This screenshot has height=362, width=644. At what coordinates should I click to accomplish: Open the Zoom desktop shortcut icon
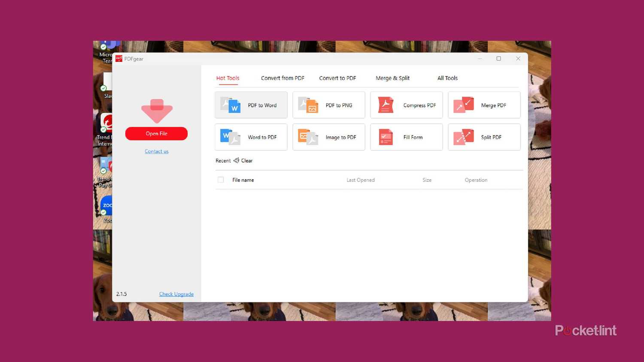coord(106,206)
